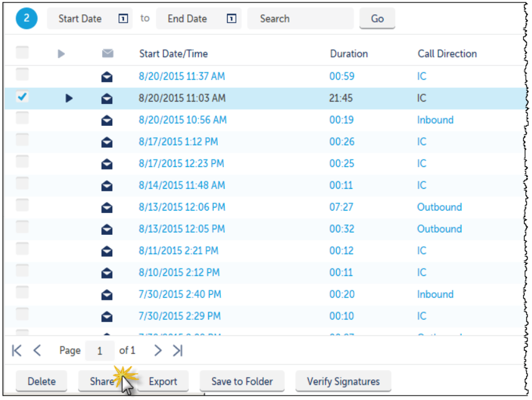Go to next page arrow
The height and width of the screenshot is (400, 532).
tap(158, 351)
